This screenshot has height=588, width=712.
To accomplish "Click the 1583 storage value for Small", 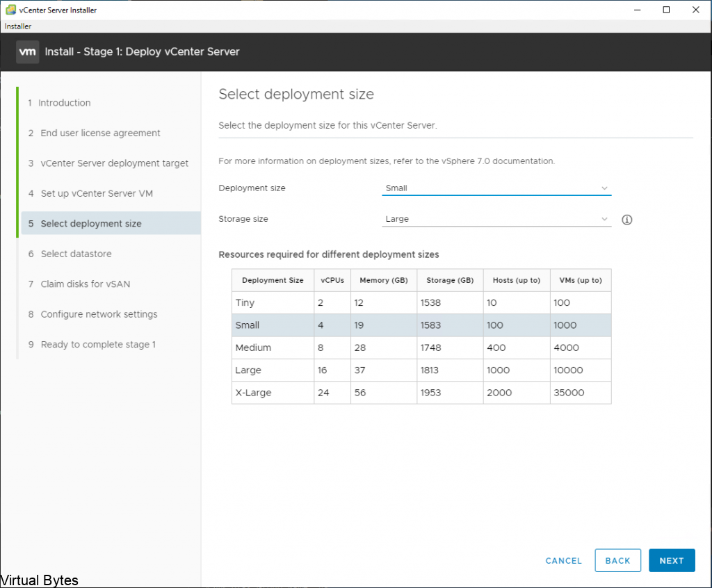I will click(x=430, y=325).
